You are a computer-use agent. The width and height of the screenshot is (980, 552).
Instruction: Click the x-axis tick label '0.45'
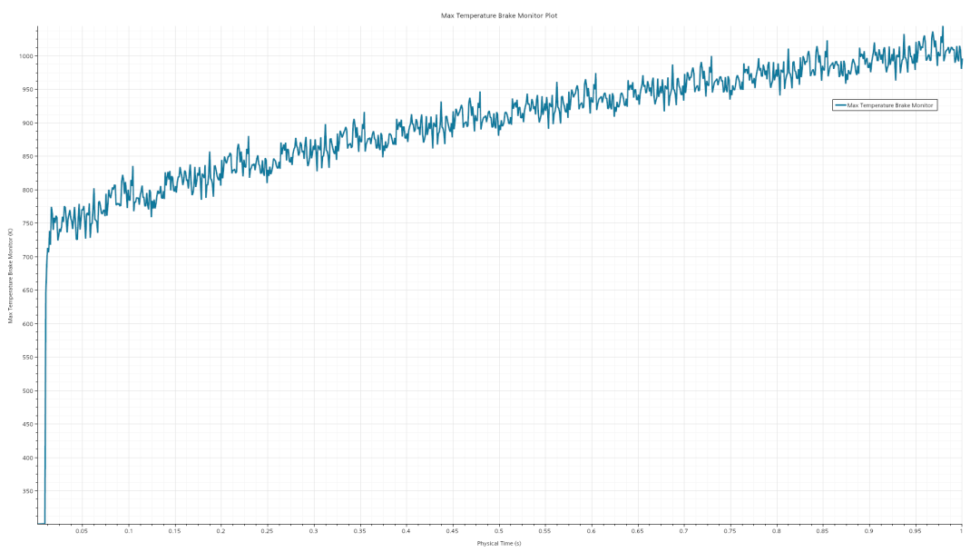pyautogui.click(x=452, y=531)
